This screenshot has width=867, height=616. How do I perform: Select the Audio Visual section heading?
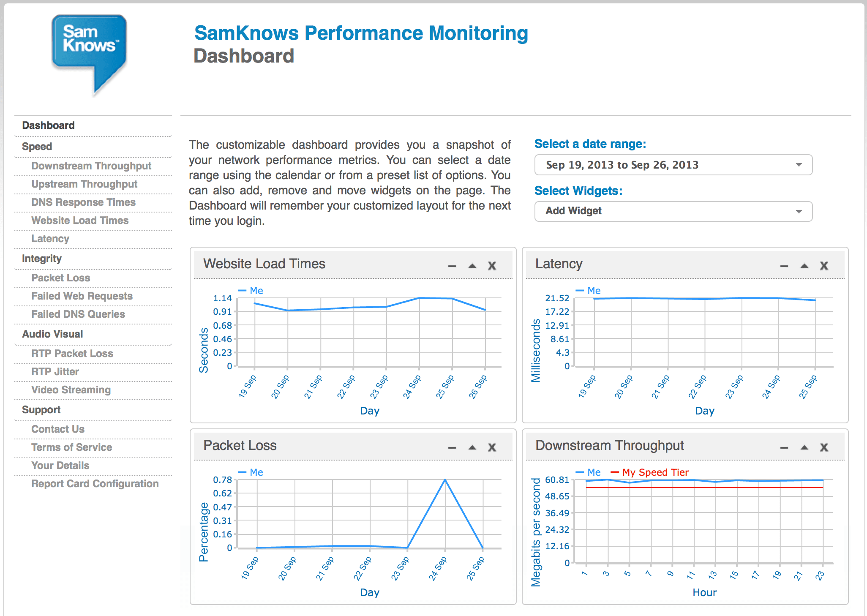[52, 334]
